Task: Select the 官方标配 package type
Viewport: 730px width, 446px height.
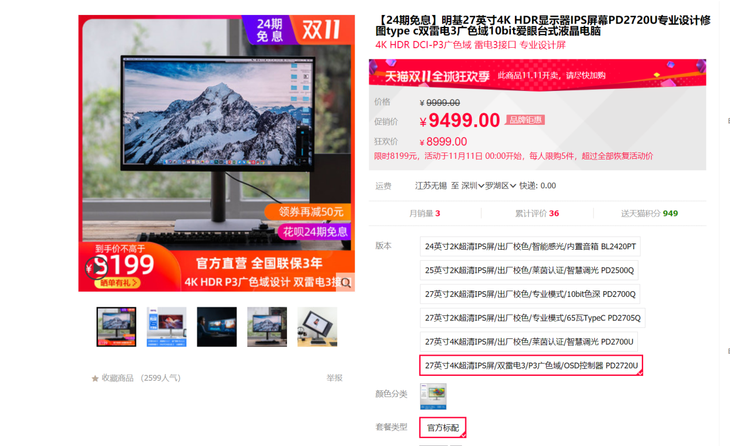Action: pyautogui.click(x=442, y=428)
